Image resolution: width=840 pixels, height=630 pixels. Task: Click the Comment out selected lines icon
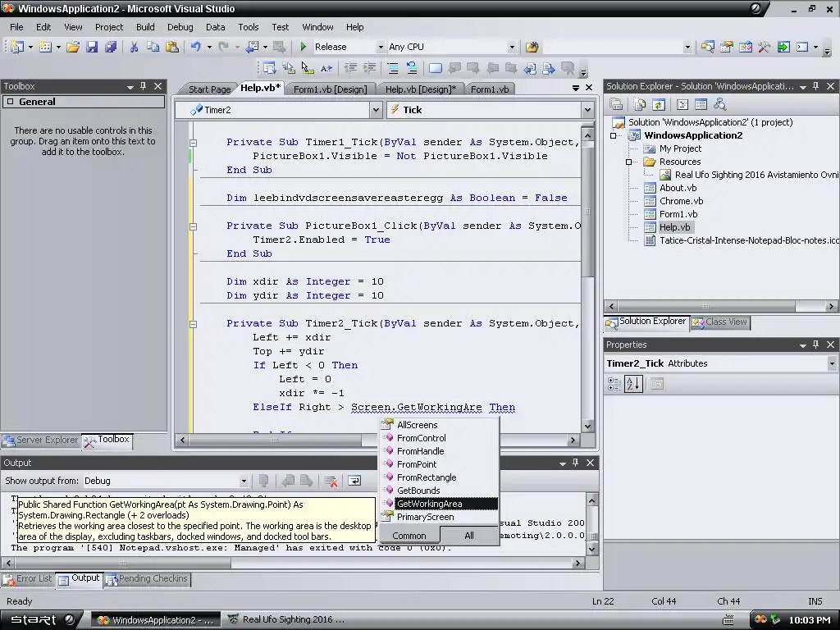393,68
